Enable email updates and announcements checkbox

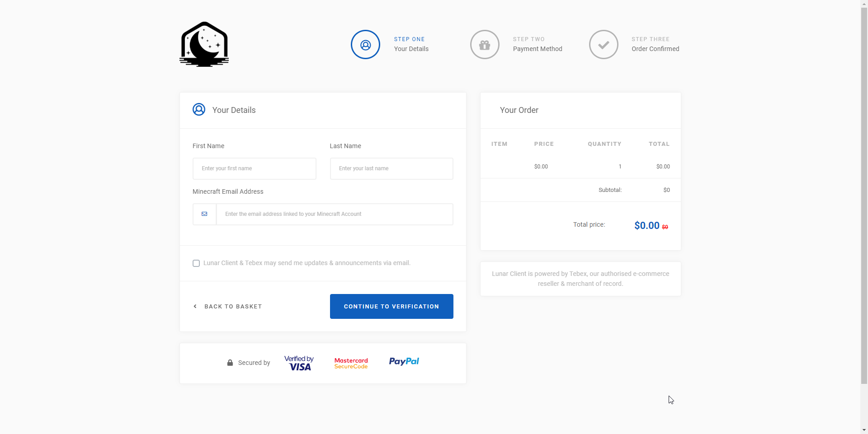pos(196,263)
